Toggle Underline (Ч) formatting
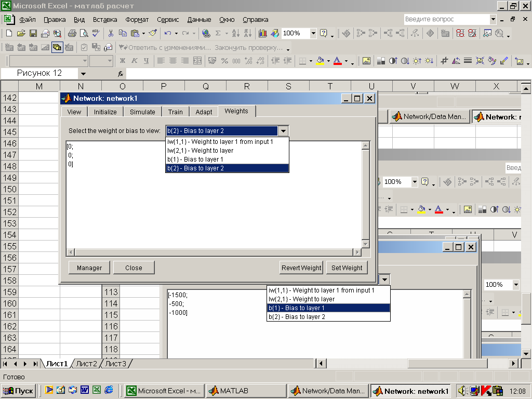Screen dimensions: 532x399 coord(146,61)
